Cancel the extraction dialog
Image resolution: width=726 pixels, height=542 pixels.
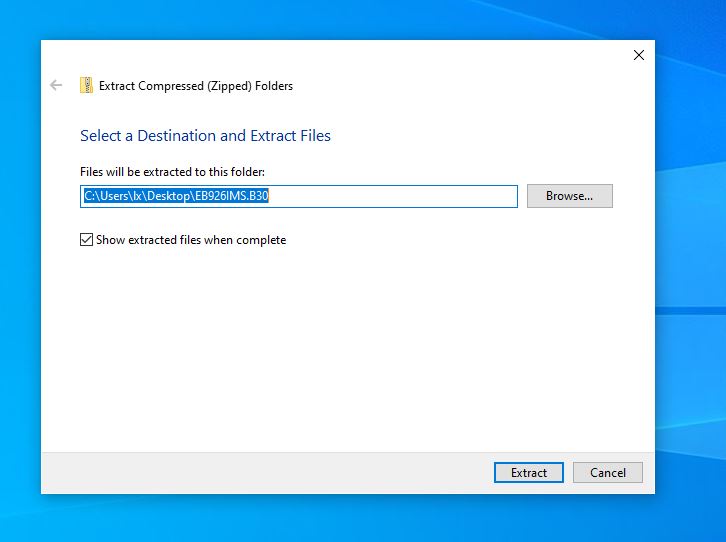(x=607, y=473)
